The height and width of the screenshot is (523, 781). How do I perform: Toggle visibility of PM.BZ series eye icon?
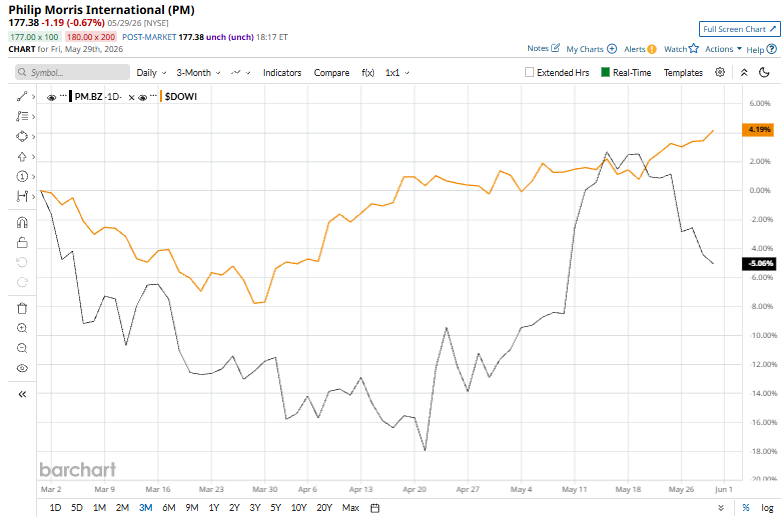tap(51, 97)
